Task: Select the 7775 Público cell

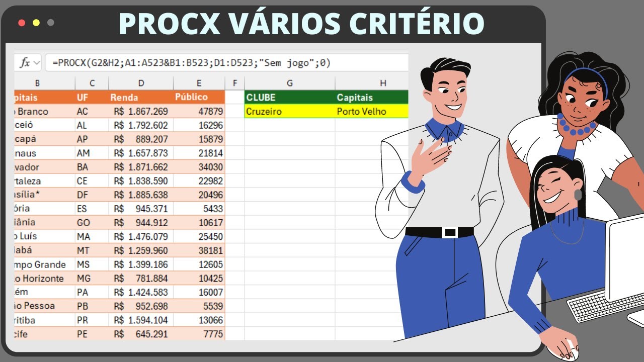Action: tap(199, 334)
